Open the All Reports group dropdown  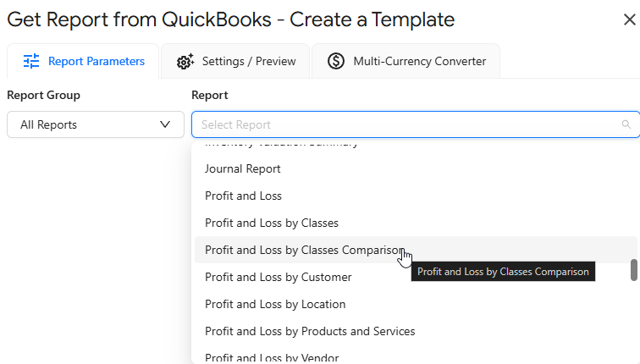[x=95, y=124]
